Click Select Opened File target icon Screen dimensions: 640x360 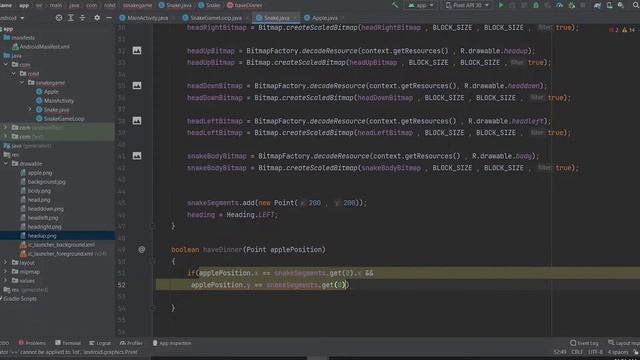click(59, 18)
